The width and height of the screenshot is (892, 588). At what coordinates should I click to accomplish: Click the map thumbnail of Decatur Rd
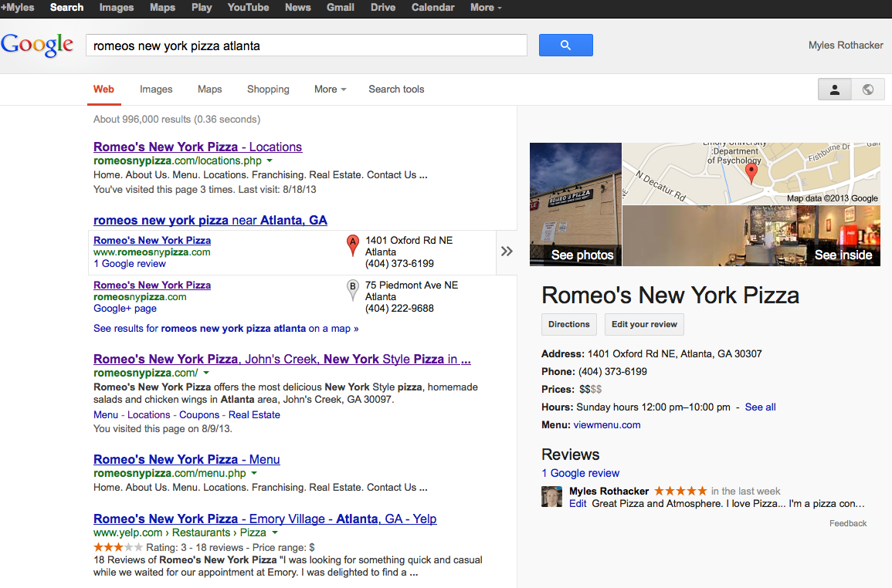tap(751, 174)
